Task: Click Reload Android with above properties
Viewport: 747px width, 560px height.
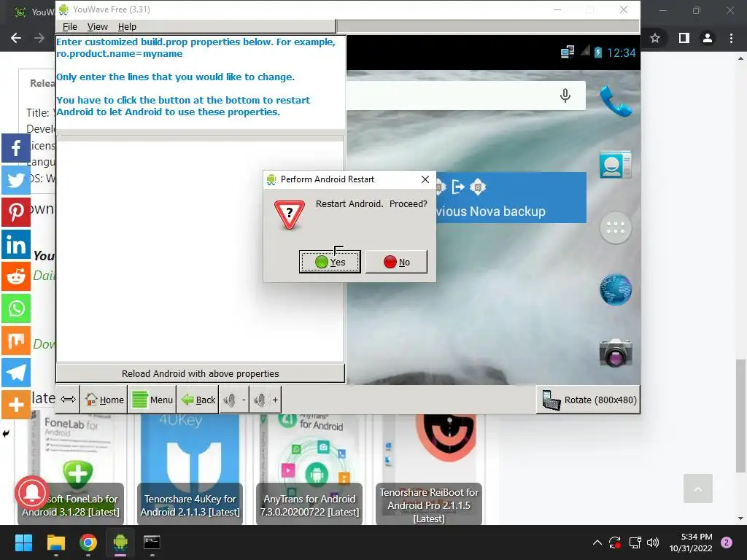Action: tap(200, 374)
